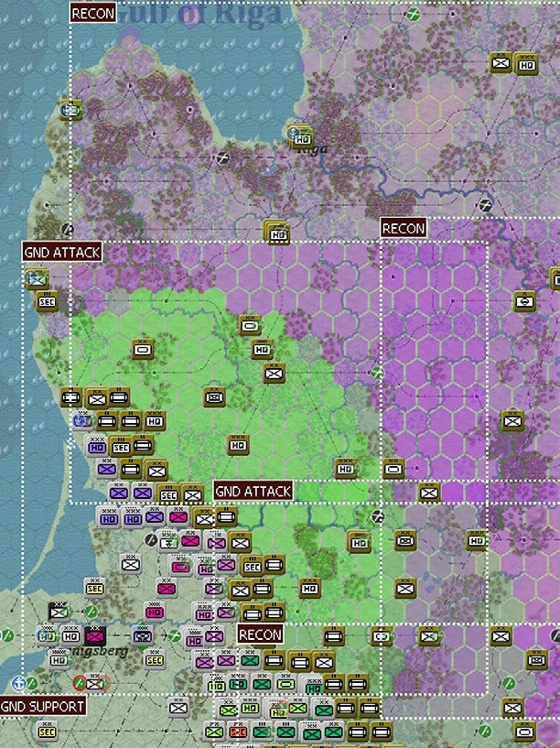The image size is (560, 748).
Task: Click the SEC unit below the GND ATTACK label
Action: pyautogui.click(x=47, y=300)
